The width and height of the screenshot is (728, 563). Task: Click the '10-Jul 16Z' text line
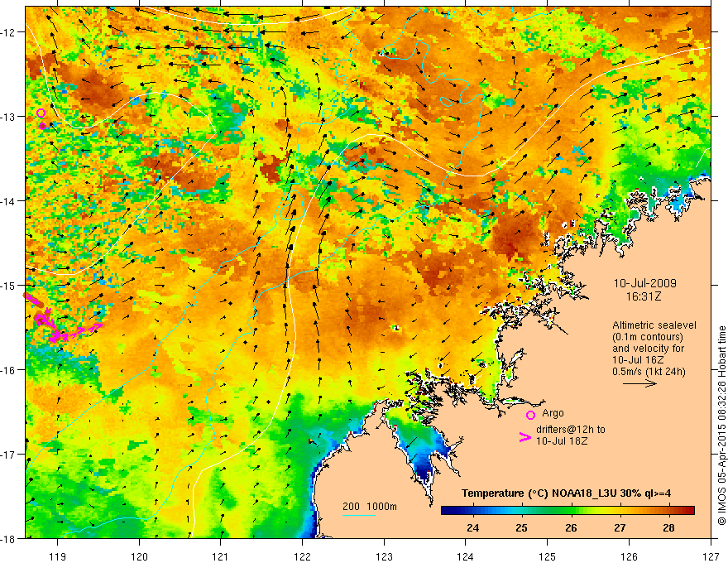[x=638, y=360]
